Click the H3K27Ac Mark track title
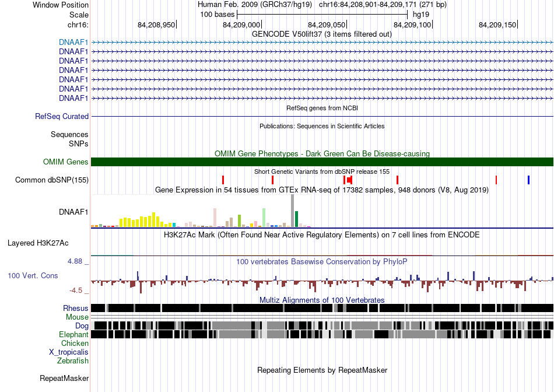This screenshot has height=392, width=554. pos(322,235)
